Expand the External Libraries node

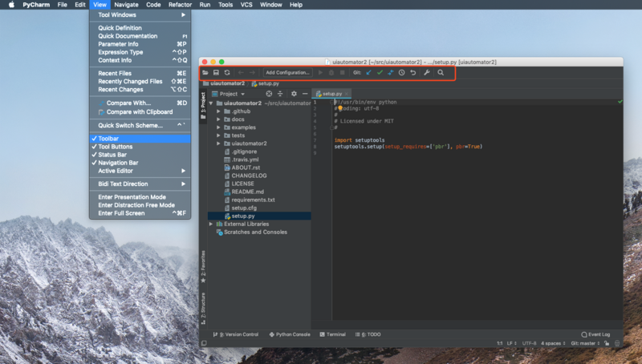pyautogui.click(x=211, y=224)
